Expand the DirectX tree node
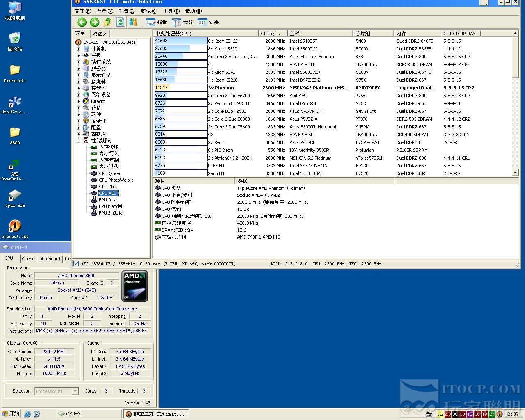The height and width of the screenshot is (420, 525). 78,101
